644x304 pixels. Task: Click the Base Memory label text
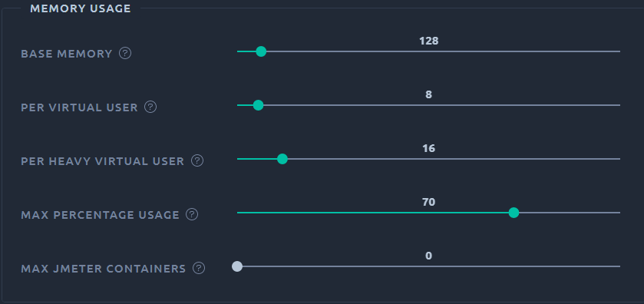click(67, 54)
